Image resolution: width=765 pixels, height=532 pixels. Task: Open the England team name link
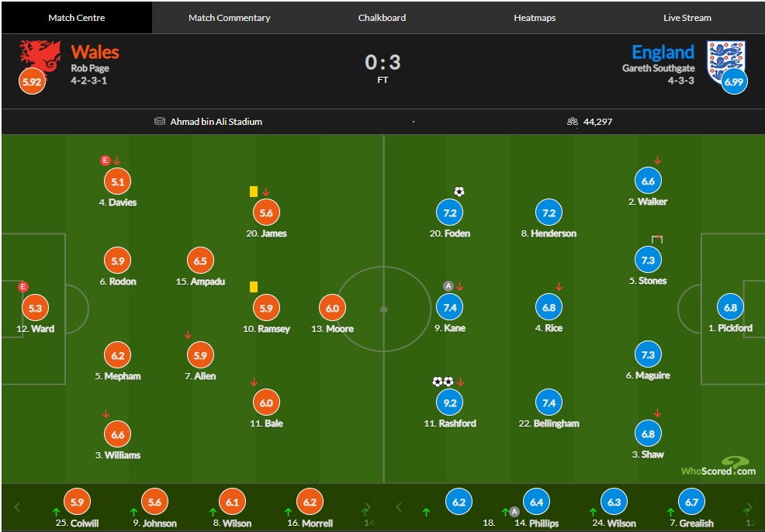pos(663,52)
